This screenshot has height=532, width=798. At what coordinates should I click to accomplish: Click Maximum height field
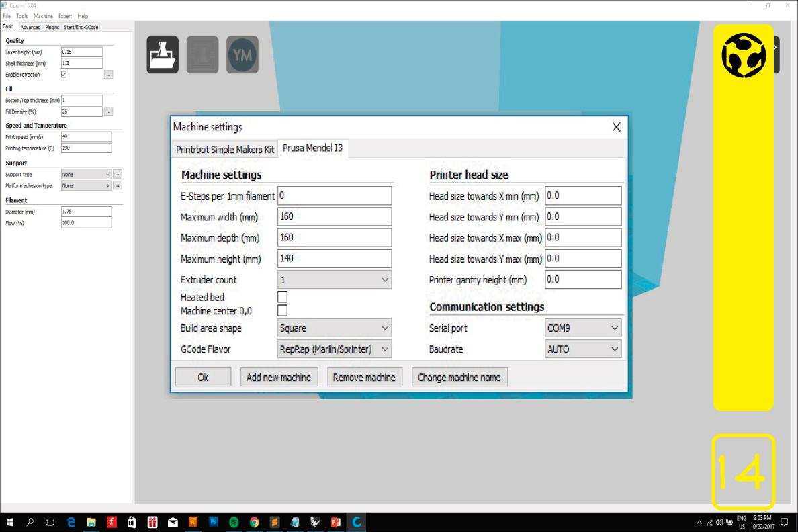coord(335,259)
